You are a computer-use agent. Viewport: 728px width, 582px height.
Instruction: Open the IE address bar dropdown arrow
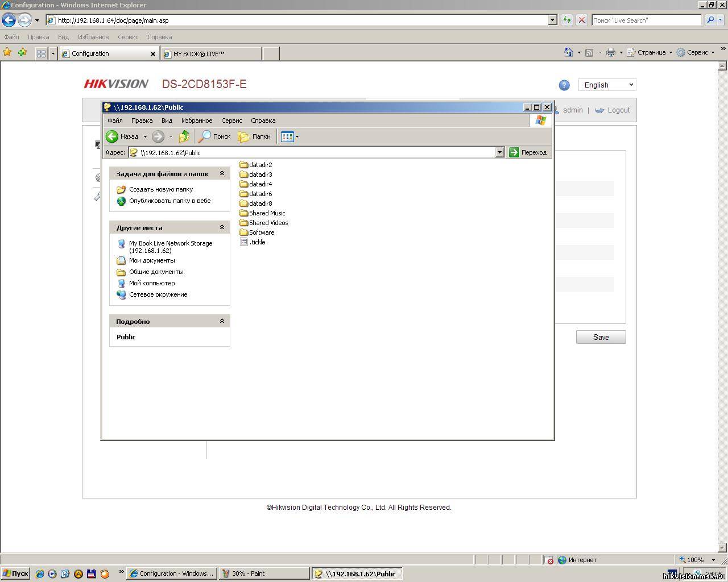(552, 20)
